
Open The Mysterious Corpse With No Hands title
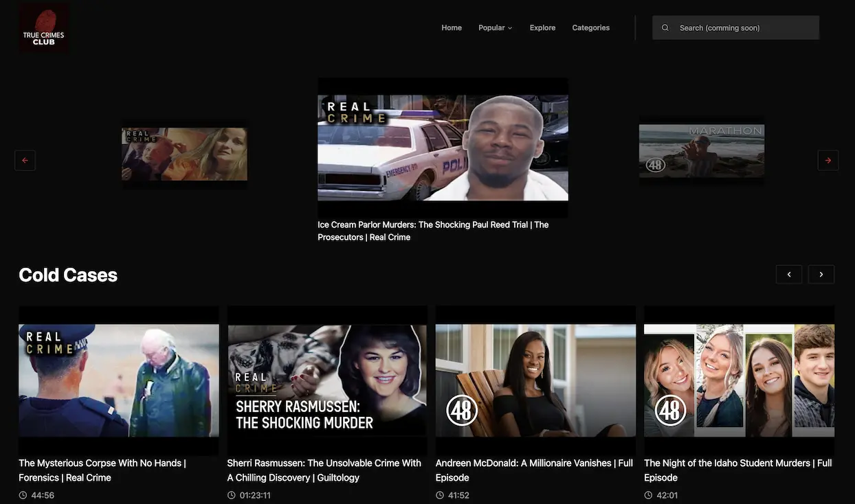[x=102, y=470]
